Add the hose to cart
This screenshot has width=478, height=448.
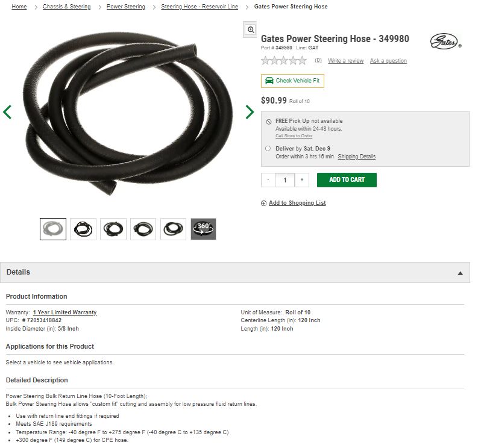pyautogui.click(x=347, y=180)
